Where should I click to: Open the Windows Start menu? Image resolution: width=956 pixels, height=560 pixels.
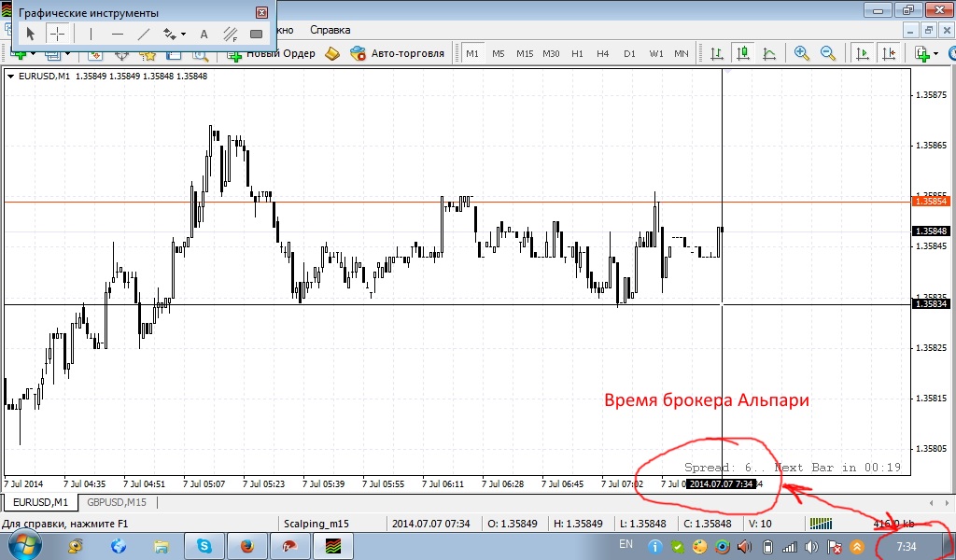(x=24, y=545)
